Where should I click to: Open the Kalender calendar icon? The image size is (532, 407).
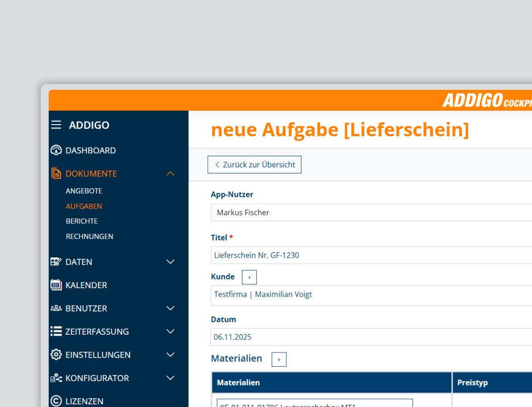point(56,285)
